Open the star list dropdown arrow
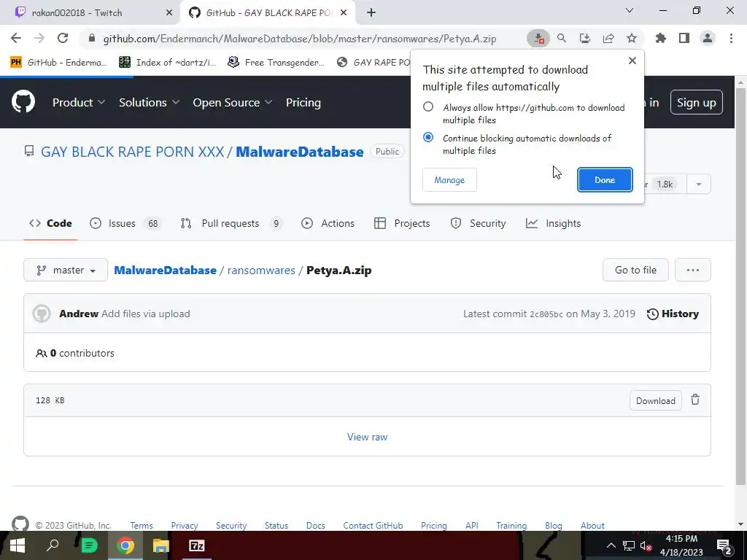 tap(699, 184)
